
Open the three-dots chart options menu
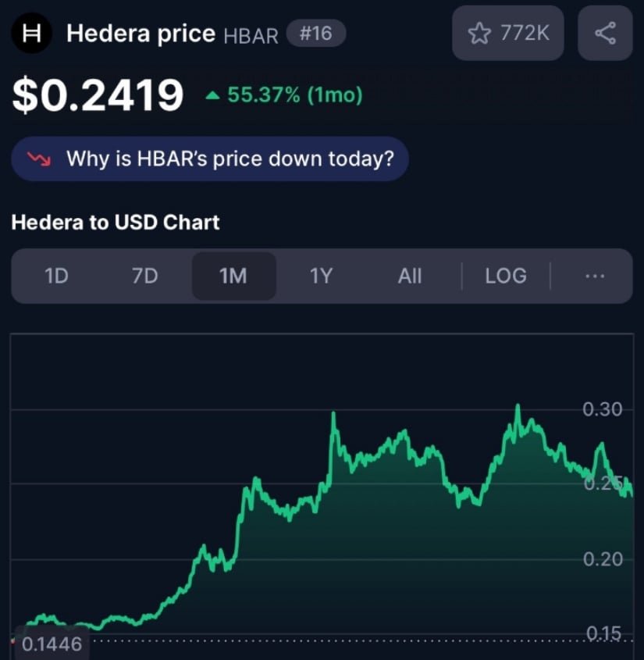pos(595,276)
